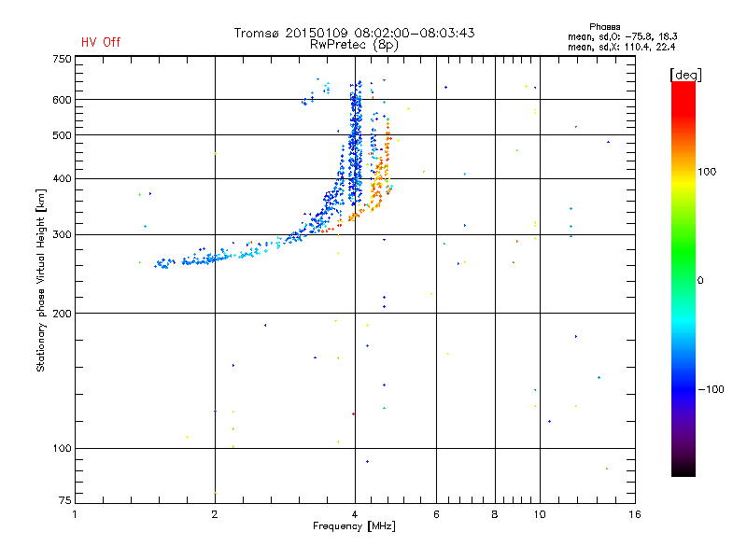This screenshot has height=560, width=747.
Task: Click the colorbar tick label '0'
Action: click(x=700, y=280)
